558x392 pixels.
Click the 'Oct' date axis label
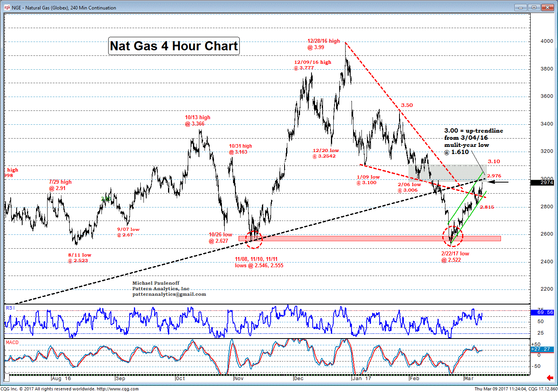click(x=180, y=379)
